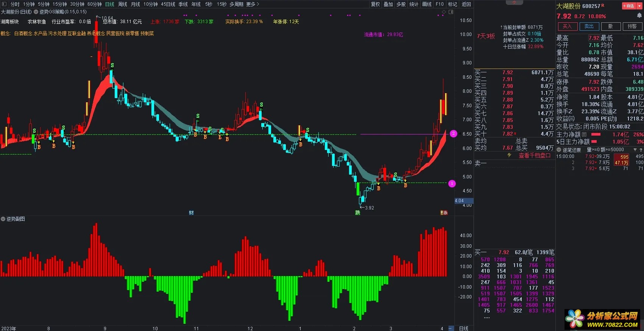644x331 pixels.
Task: Open the 查看千档盘口 link
Action: pos(534,156)
